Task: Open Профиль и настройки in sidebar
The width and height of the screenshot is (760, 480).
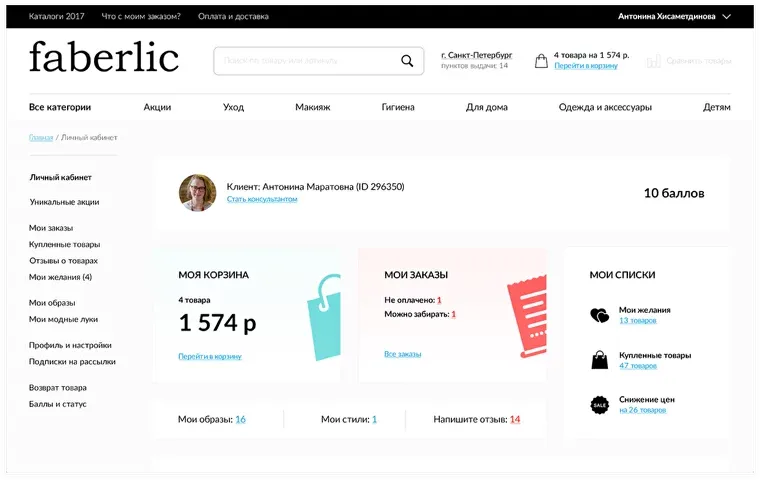Action: 70,345
